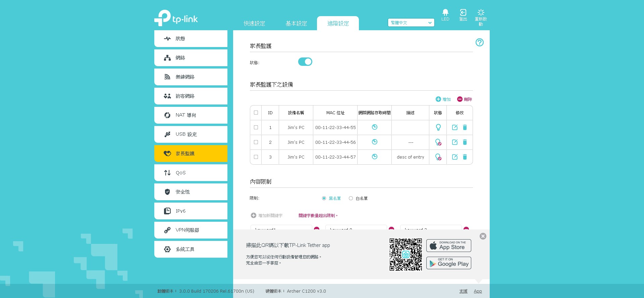
Task: Open the NAT Forwarding (NAT 導向) menu
Action: [191, 115]
